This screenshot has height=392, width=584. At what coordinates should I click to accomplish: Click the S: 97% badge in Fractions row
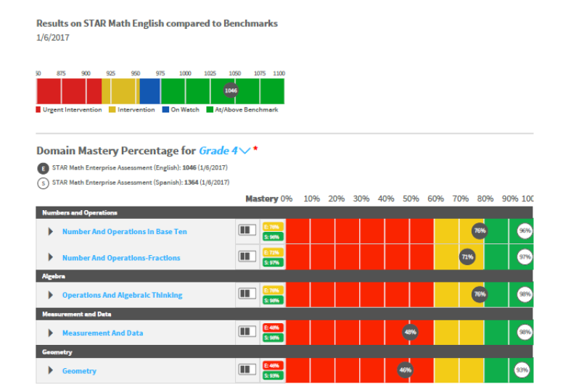[x=273, y=262]
